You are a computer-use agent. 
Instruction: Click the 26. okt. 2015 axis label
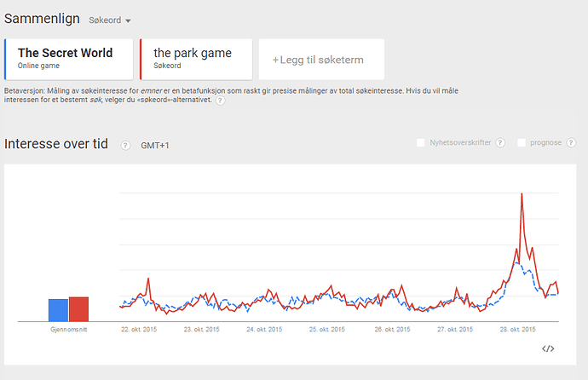pyautogui.click(x=392, y=330)
